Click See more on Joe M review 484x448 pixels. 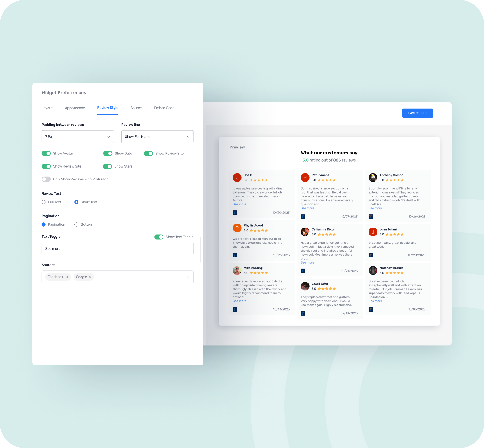239,204
